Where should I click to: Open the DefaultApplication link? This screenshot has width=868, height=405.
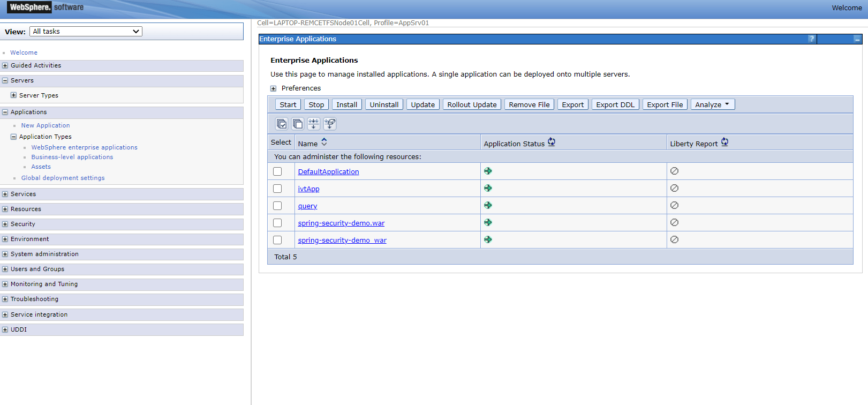pyautogui.click(x=328, y=171)
